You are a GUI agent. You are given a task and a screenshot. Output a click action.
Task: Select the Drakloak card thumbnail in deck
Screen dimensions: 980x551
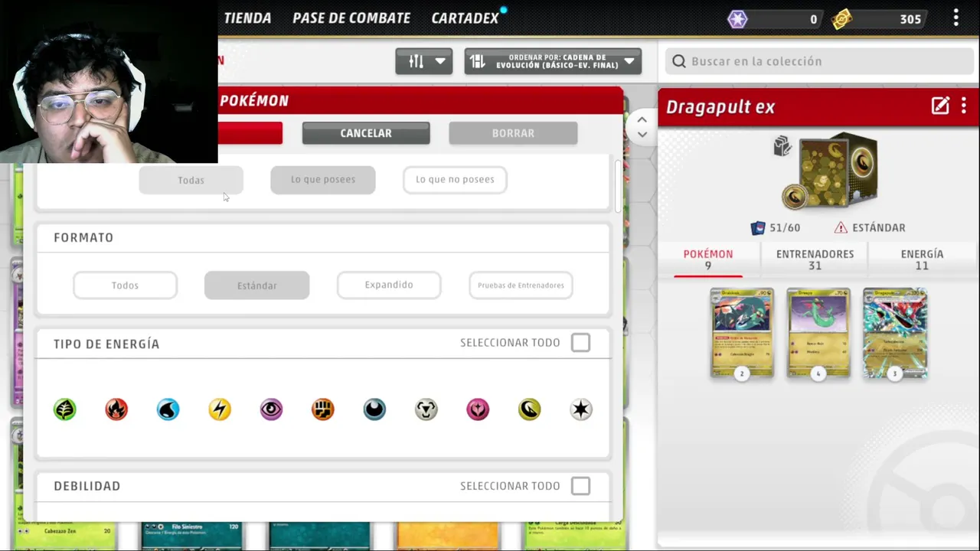coord(742,333)
